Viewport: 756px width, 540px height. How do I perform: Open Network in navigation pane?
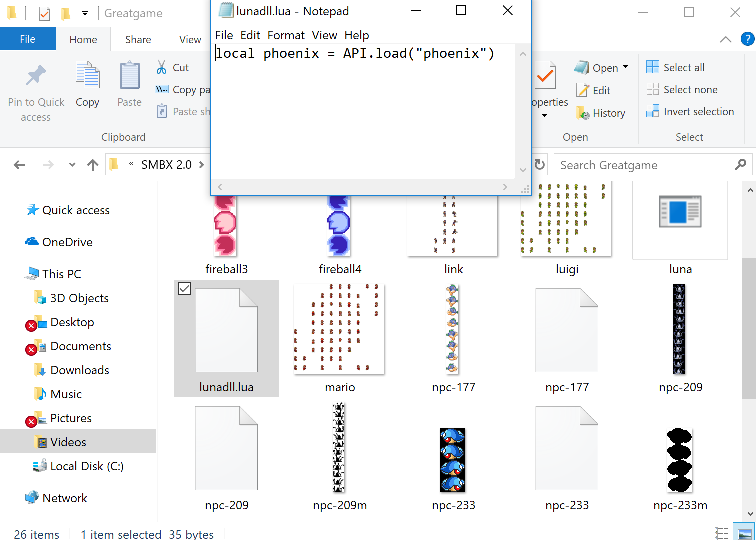(x=56, y=498)
